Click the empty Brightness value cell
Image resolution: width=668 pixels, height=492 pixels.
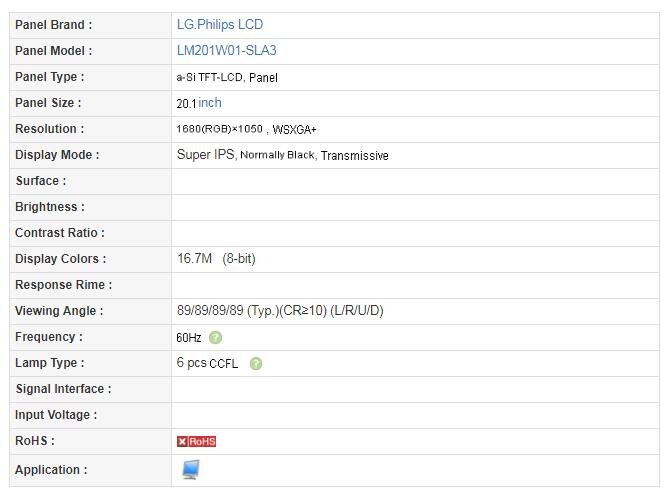tap(415, 207)
